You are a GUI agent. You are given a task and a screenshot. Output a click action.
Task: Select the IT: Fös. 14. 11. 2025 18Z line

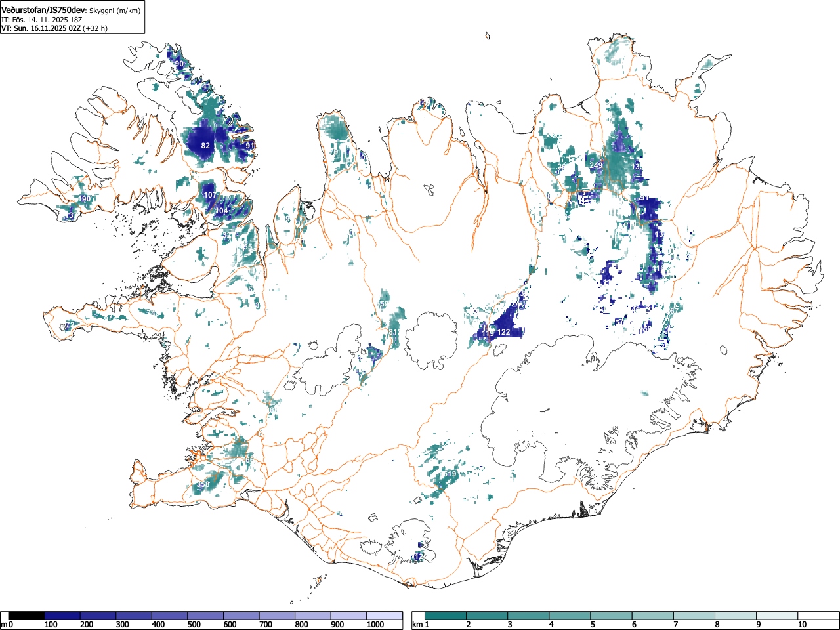point(41,20)
